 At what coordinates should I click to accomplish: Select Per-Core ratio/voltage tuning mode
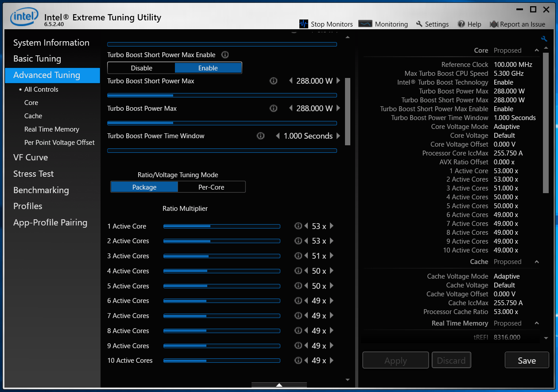[211, 187]
